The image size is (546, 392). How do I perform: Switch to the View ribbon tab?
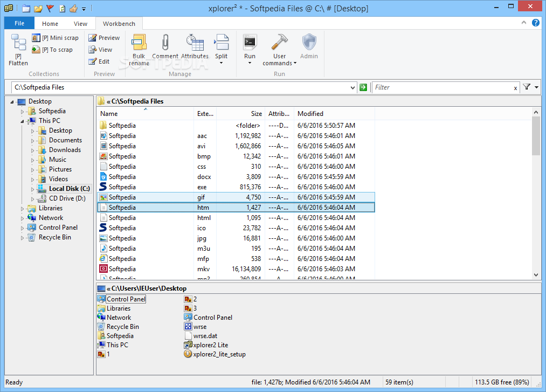(x=80, y=24)
